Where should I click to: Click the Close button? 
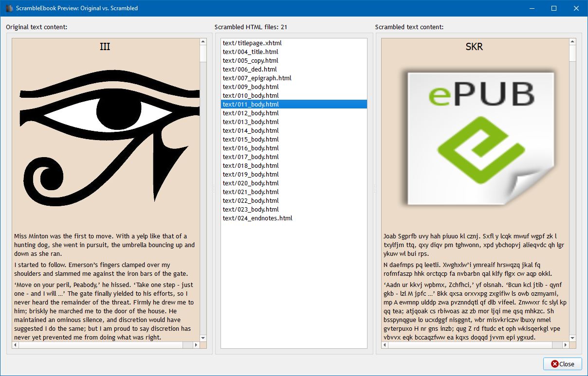(562, 363)
